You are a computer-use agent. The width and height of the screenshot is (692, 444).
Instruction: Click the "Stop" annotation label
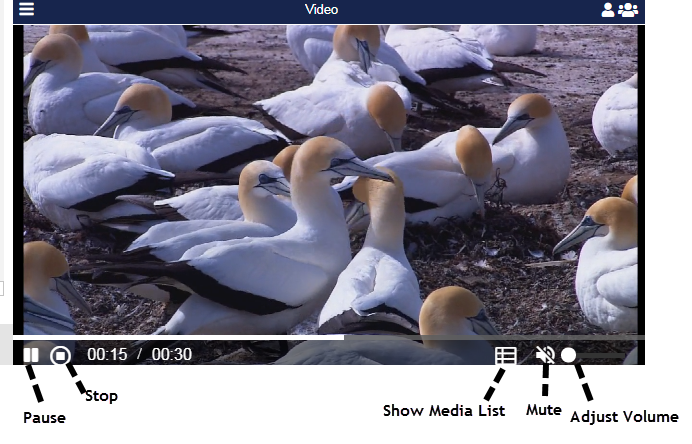[x=101, y=396]
